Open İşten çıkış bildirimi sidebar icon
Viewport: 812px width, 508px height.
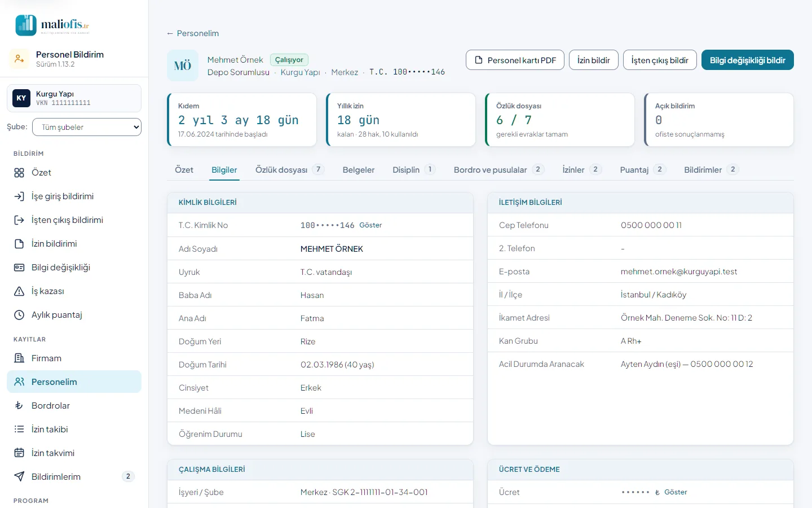(19, 220)
